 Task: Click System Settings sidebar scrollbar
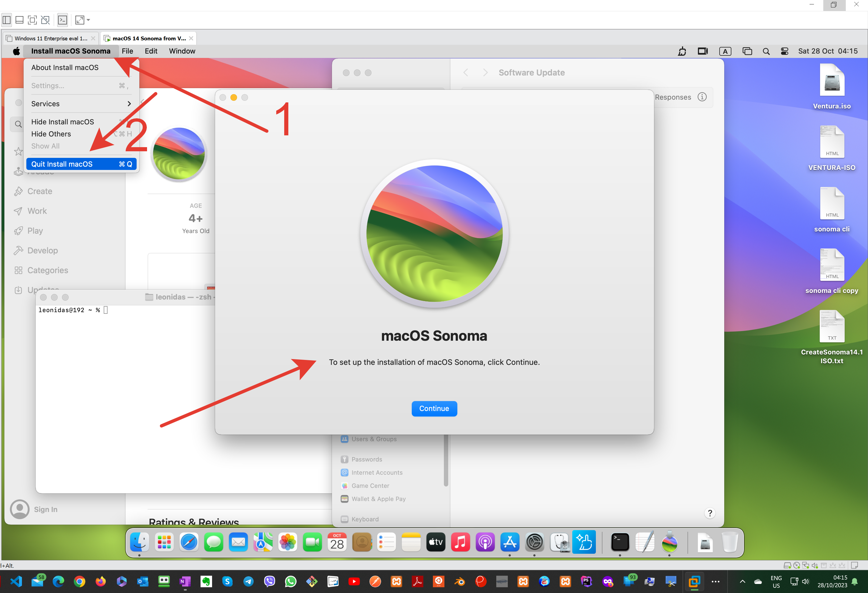(x=446, y=461)
